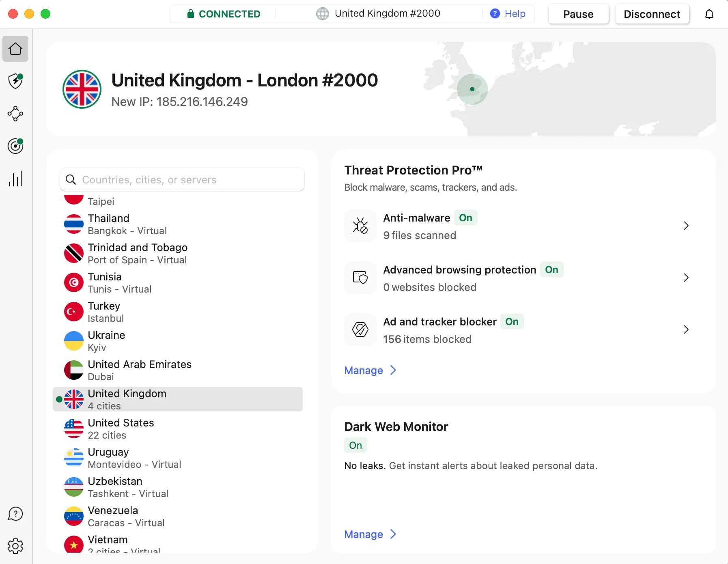728x564 pixels.
Task: Open the settings gear icon
Action: point(15,546)
